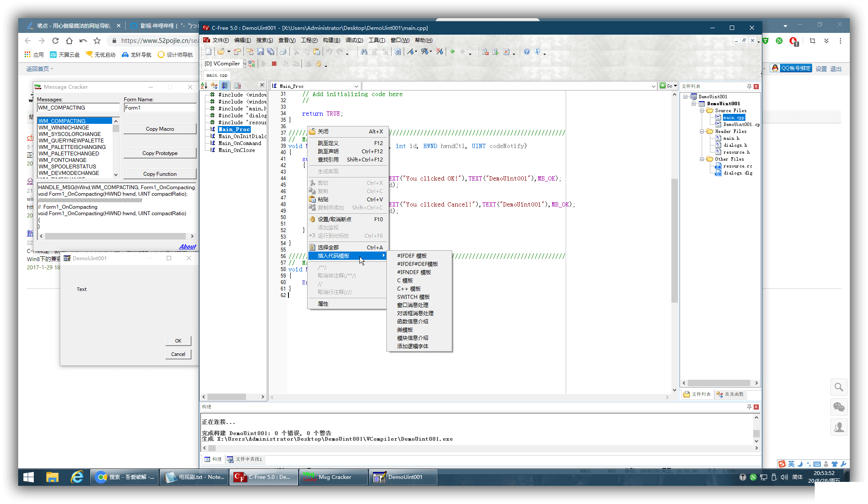
Task: Click Copy Prototype button
Action: 160,153
